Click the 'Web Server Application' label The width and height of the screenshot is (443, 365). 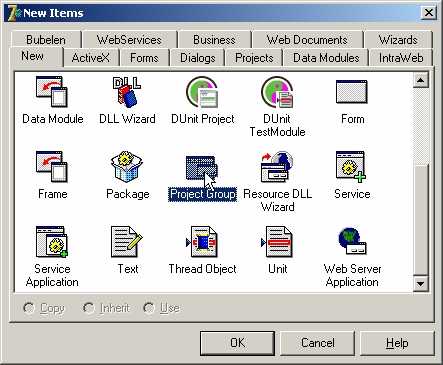(352, 275)
